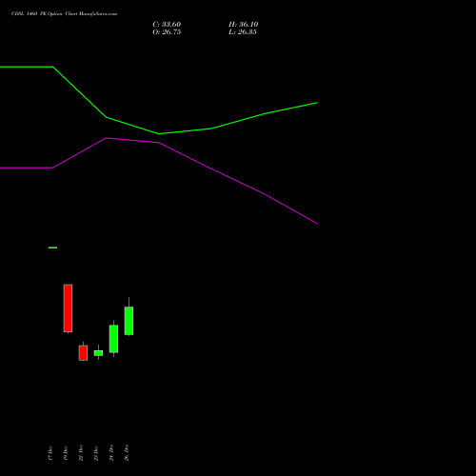Screen dimensions: 476x476
Task: Click the low value 'L: 26.35'
Action: [243, 32]
